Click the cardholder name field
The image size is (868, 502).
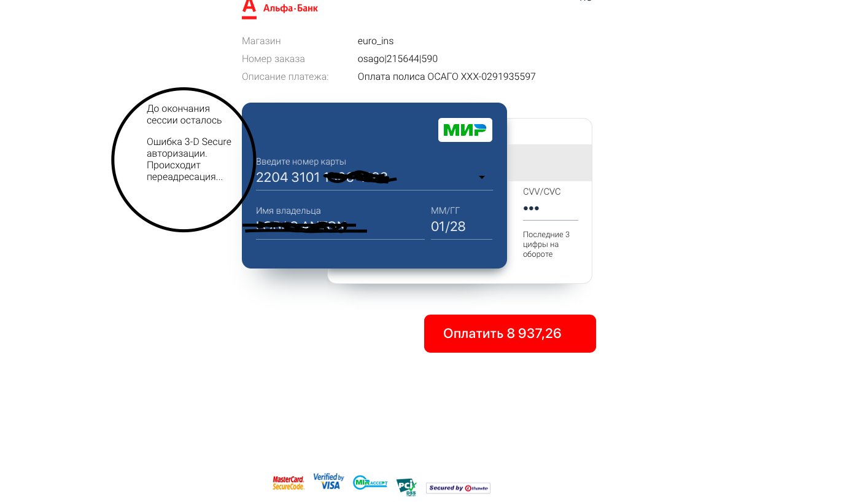340,226
